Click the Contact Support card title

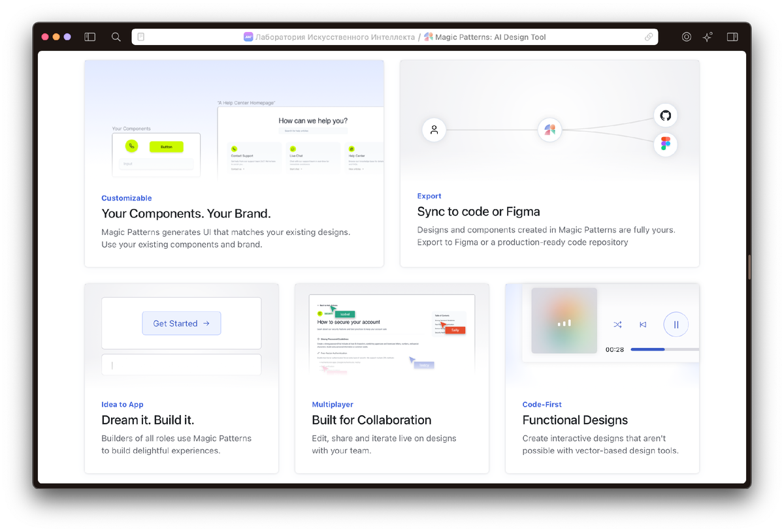242,156
